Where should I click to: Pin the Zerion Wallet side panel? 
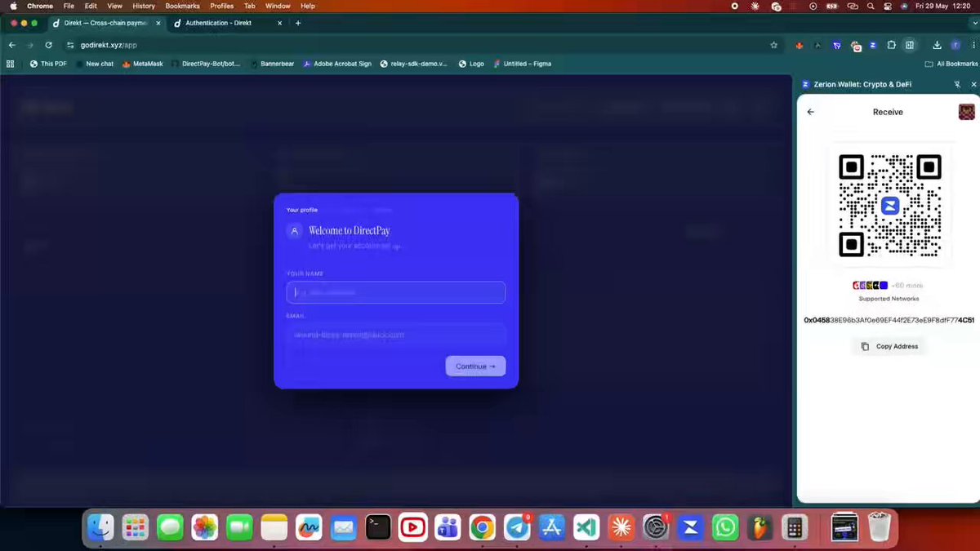[957, 84]
